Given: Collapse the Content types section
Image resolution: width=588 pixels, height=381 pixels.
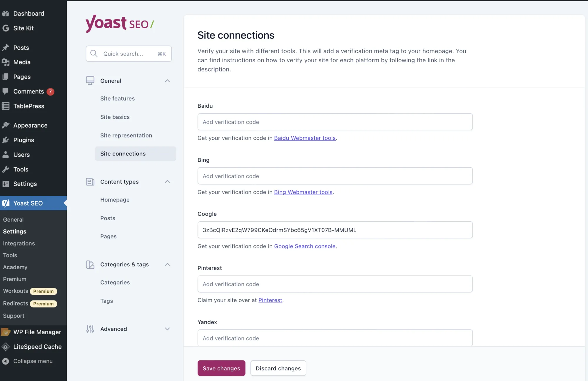Looking at the screenshot, I should (167, 182).
